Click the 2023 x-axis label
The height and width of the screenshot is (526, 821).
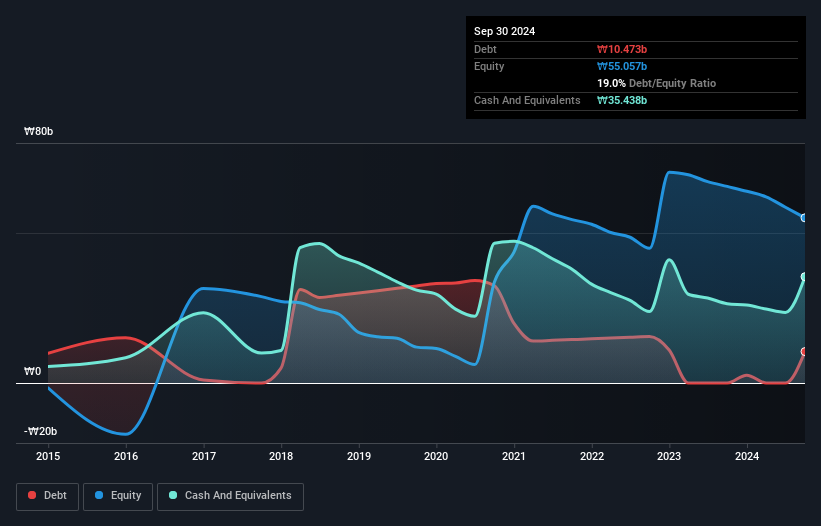tap(669, 456)
